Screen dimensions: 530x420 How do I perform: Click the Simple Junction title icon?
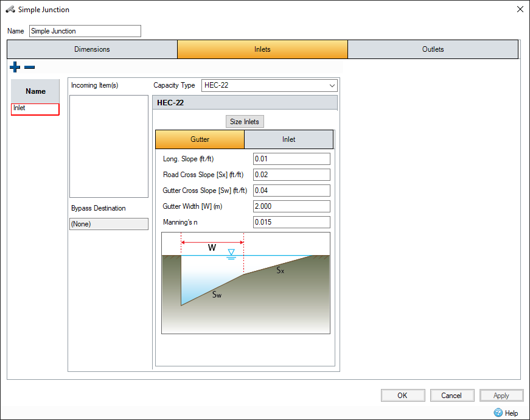(x=10, y=10)
